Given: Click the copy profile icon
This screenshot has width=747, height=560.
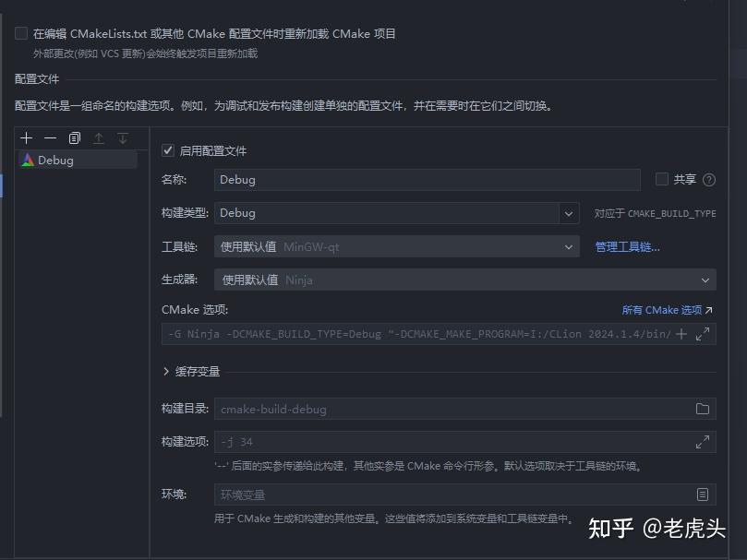Looking at the screenshot, I should point(76,137).
